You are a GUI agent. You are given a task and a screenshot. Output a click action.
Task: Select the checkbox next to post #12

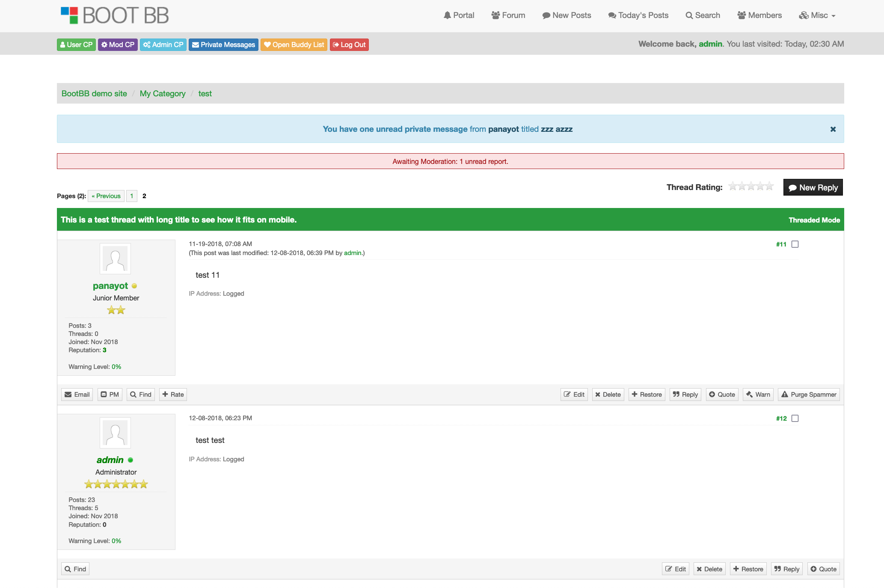(x=795, y=419)
